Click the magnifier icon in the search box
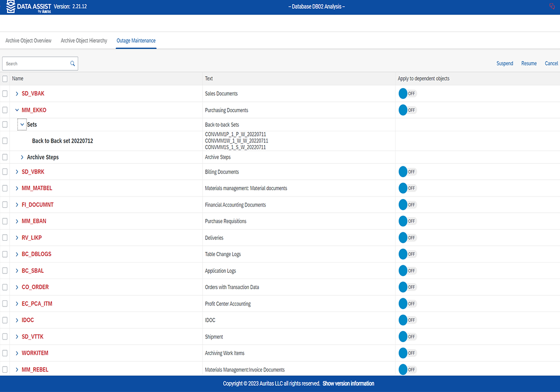This screenshot has width=560, height=392. (x=72, y=63)
